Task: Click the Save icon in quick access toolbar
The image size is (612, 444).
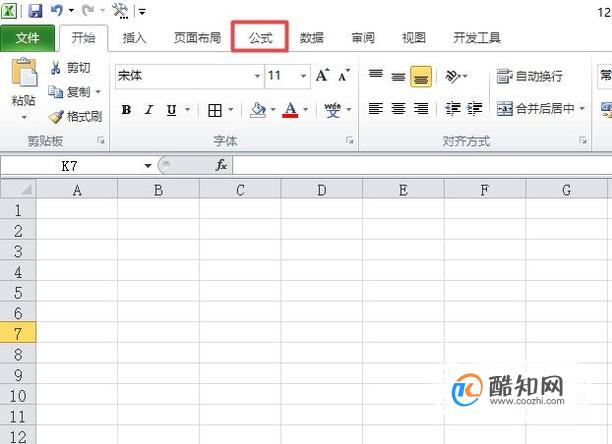Action: 35,11
